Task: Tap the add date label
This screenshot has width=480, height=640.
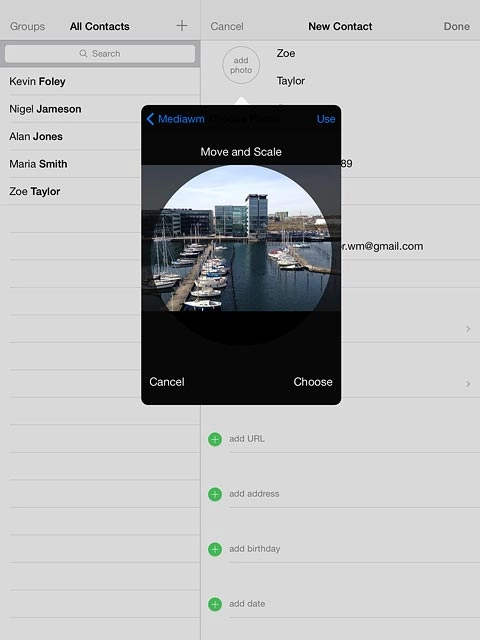Action: coord(247,604)
